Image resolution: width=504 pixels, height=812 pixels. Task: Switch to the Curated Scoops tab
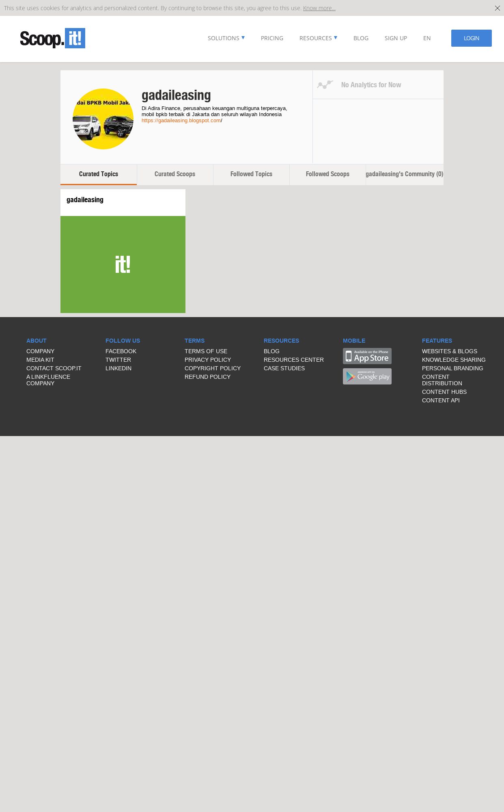coord(175,174)
